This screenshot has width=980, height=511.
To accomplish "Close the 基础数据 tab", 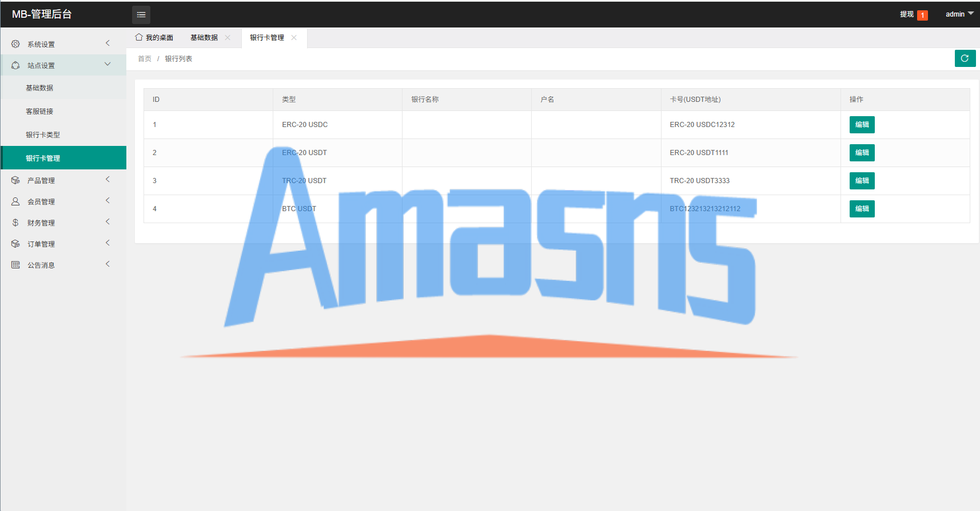I will click(228, 38).
